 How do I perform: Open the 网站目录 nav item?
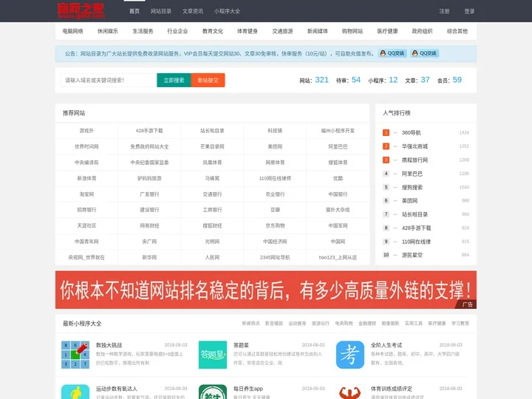click(x=161, y=11)
